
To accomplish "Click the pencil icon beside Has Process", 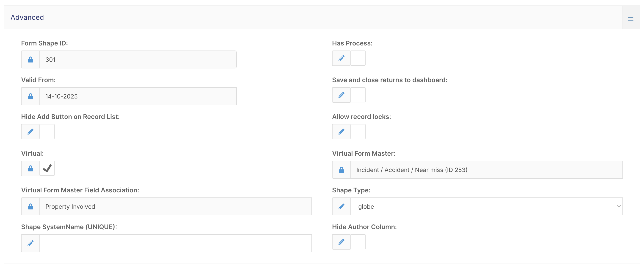I will point(341,58).
